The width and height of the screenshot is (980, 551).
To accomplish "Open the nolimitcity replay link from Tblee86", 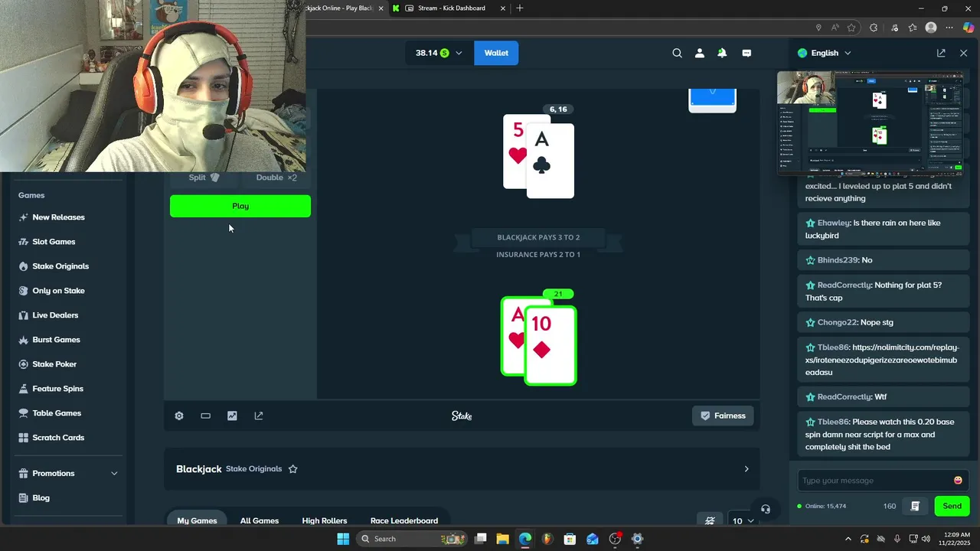I will click(x=881, y=360).
